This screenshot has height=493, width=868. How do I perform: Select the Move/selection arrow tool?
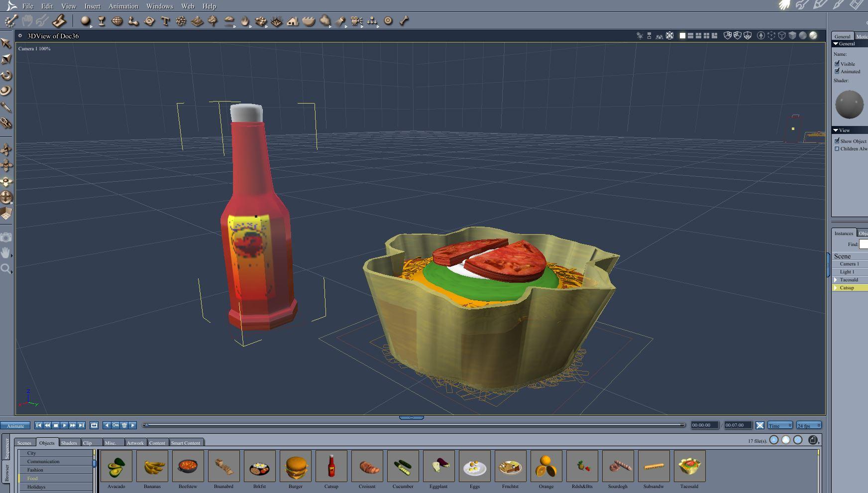coord(6,43)
